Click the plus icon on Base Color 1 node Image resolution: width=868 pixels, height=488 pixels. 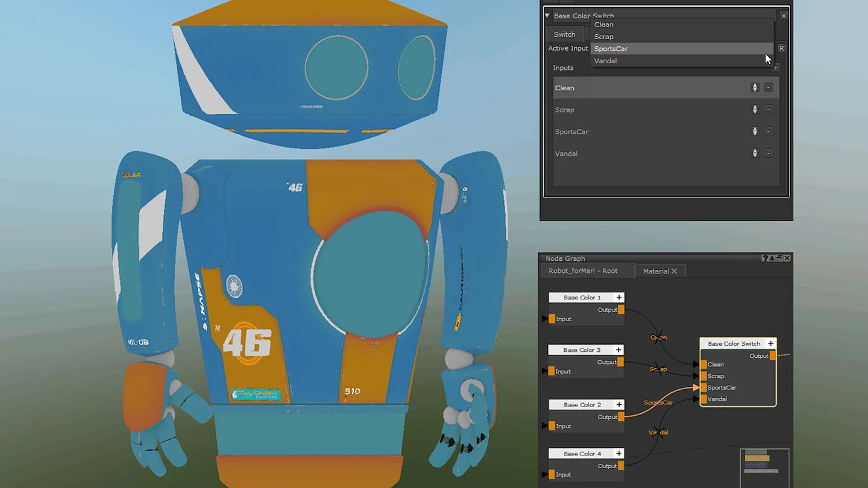[619, 298]
